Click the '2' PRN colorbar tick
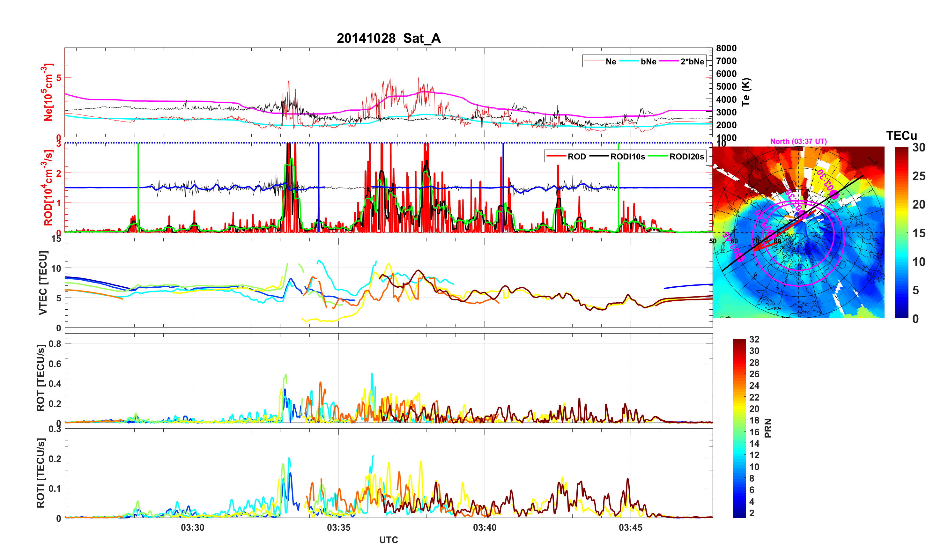Viewport: 926px width, 560px height. [x=752, y=513]
